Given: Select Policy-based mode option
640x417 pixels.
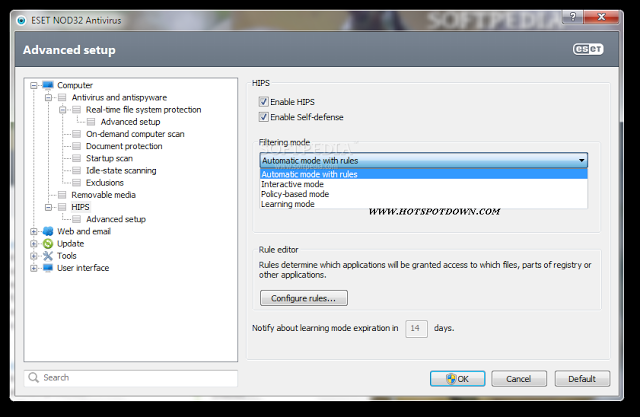Looking at the screenshot, I should tap(424, 194).
